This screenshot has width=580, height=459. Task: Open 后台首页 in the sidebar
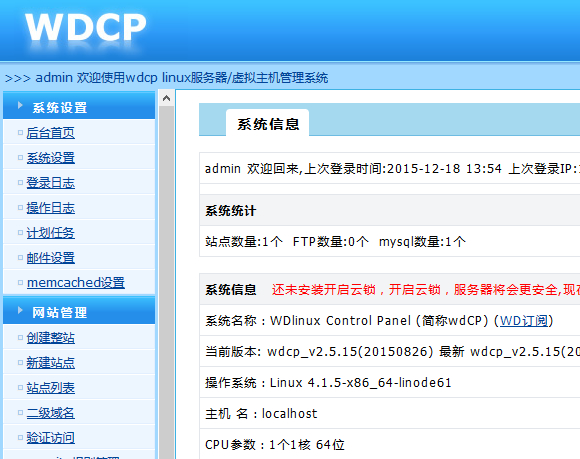pyautogui.click(x=51, y=133)
